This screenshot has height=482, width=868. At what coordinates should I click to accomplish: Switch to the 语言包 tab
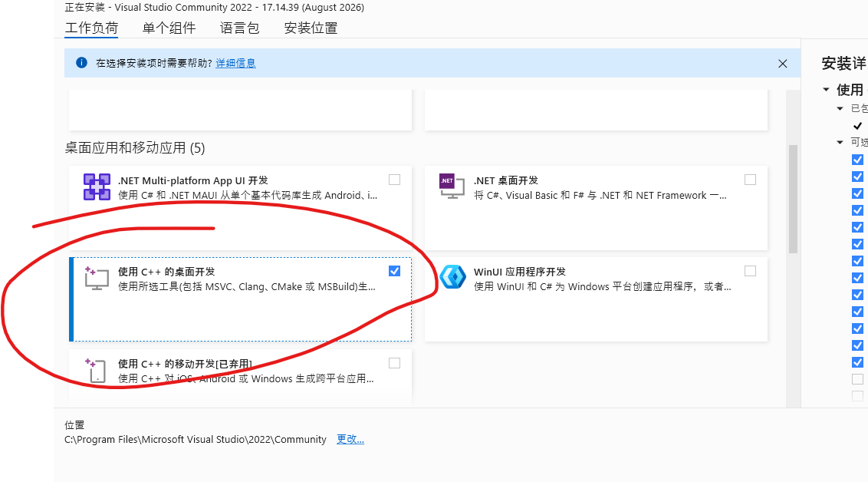(239, 28)
